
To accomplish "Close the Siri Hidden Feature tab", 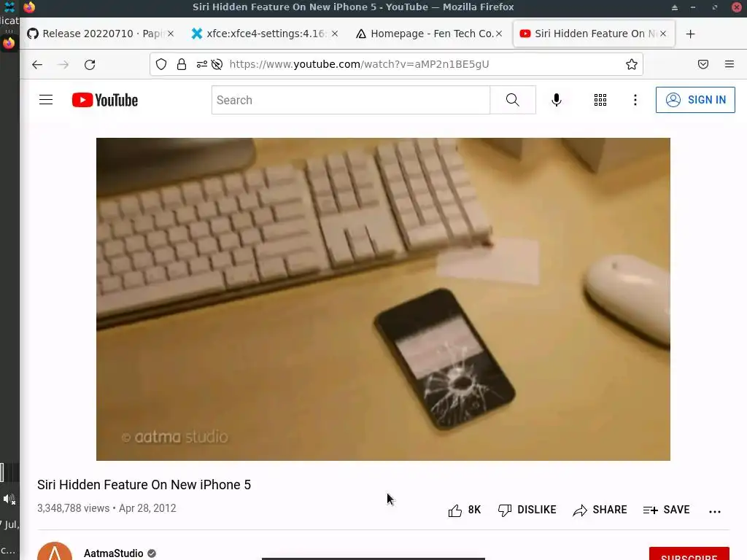I will 663,34.
